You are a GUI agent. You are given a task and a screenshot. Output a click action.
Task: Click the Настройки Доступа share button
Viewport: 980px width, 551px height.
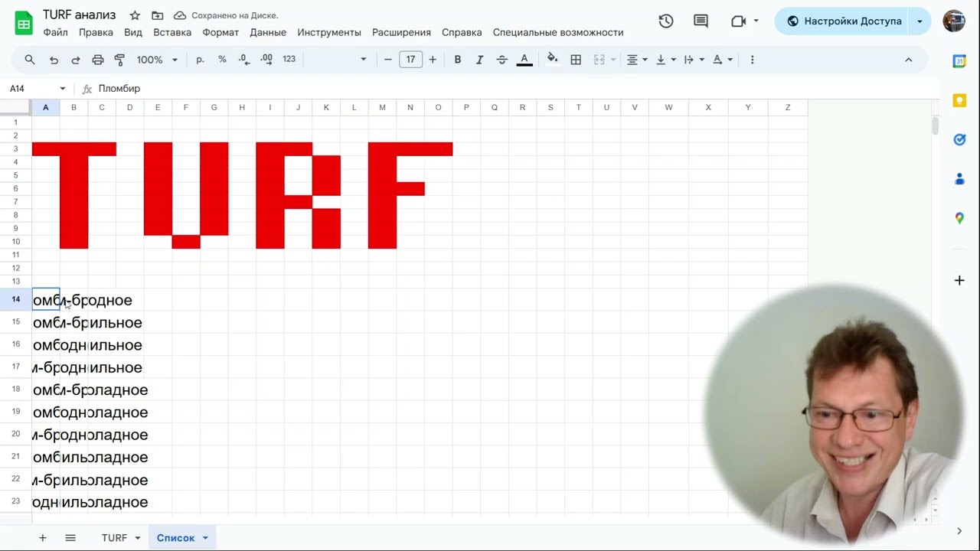coord(843,21)
